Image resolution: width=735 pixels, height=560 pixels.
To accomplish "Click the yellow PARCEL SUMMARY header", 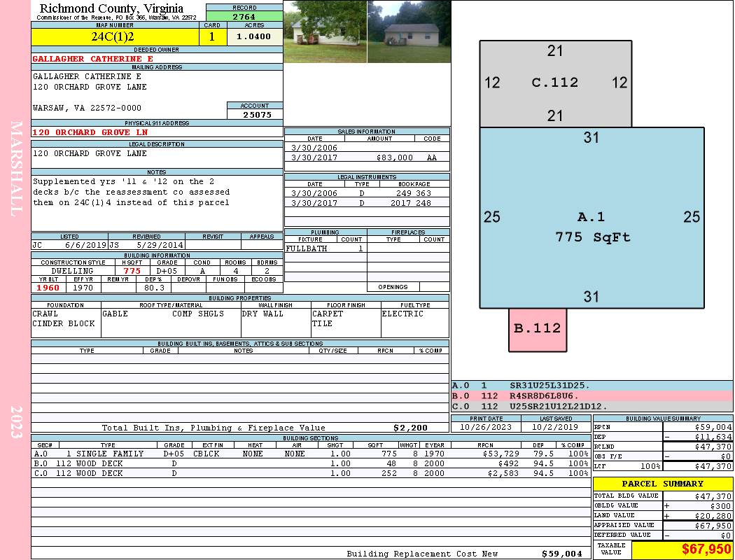I will [x=663, y=484].
